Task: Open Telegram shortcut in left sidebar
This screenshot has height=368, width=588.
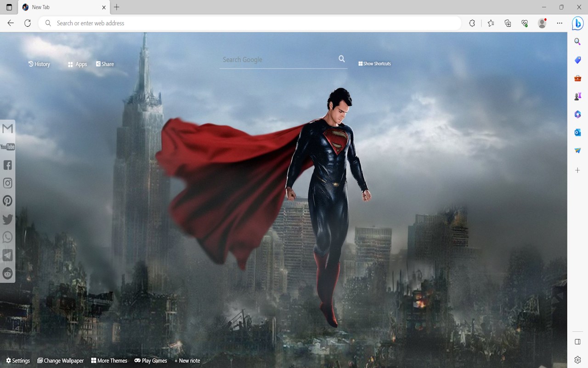Action: click(7, 255)
